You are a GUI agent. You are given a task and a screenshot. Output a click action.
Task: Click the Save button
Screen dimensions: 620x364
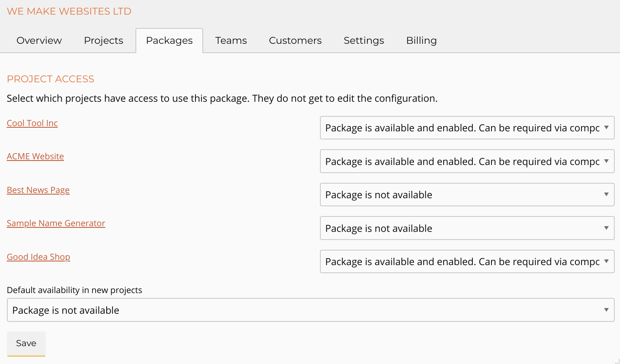coord(26,343)
